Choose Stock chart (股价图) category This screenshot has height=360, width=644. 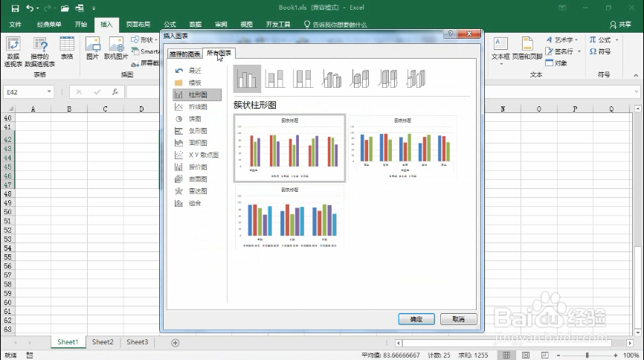[197, 167]
